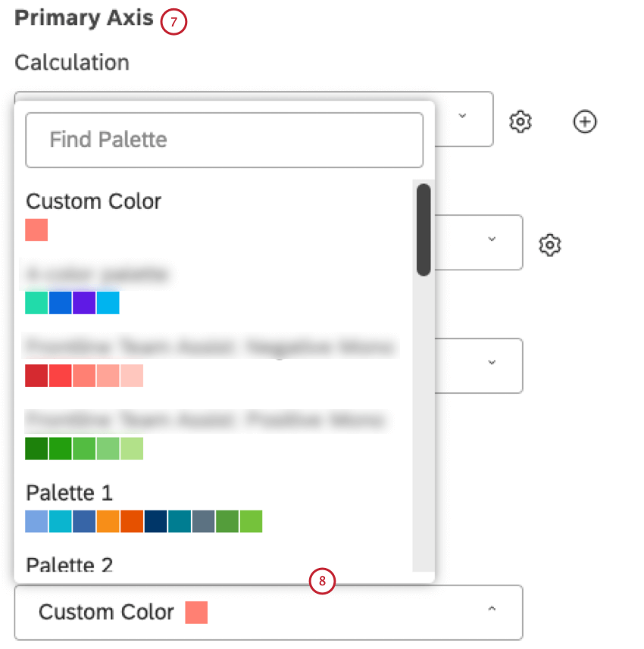The width and height of the screenshot is (644, 649).
Task: Click the Palette 1 multicolor swatch row
Action: click(143, 521)
